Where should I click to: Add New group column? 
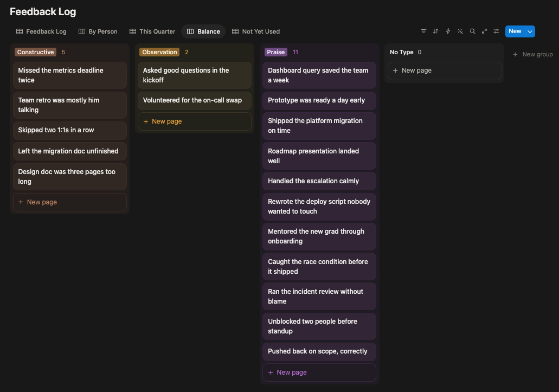click(x=533, y=54)
